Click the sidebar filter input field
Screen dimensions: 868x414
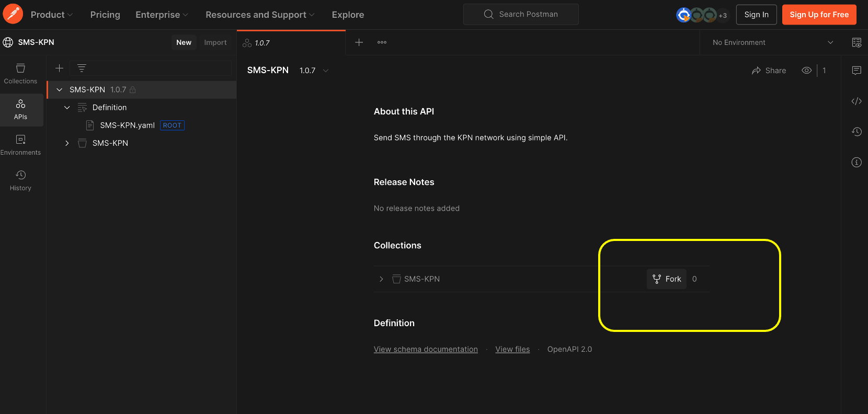point(151,68)
